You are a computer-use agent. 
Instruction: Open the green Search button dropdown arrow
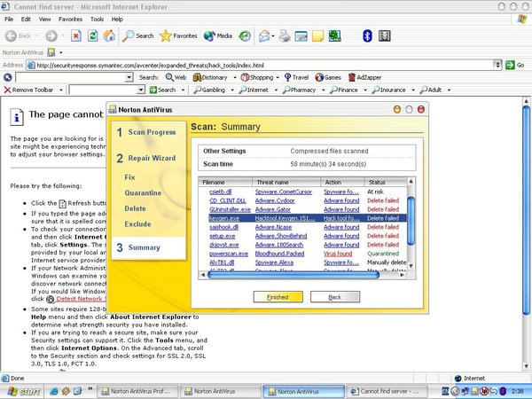click(183, 90)
